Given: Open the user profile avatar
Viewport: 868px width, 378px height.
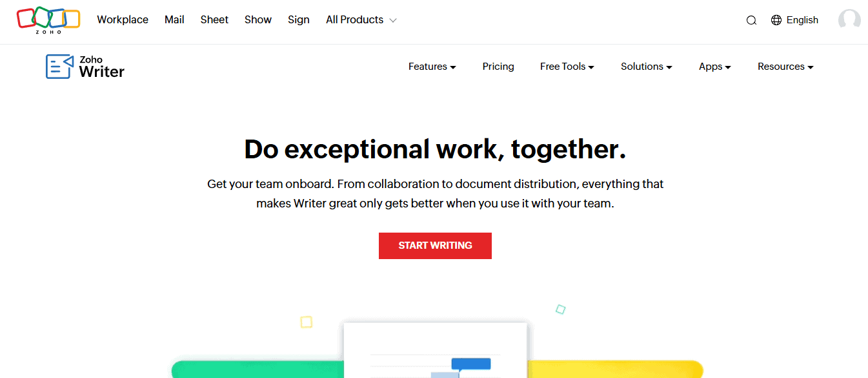Looking at the screenshot, I should point(849,20).
